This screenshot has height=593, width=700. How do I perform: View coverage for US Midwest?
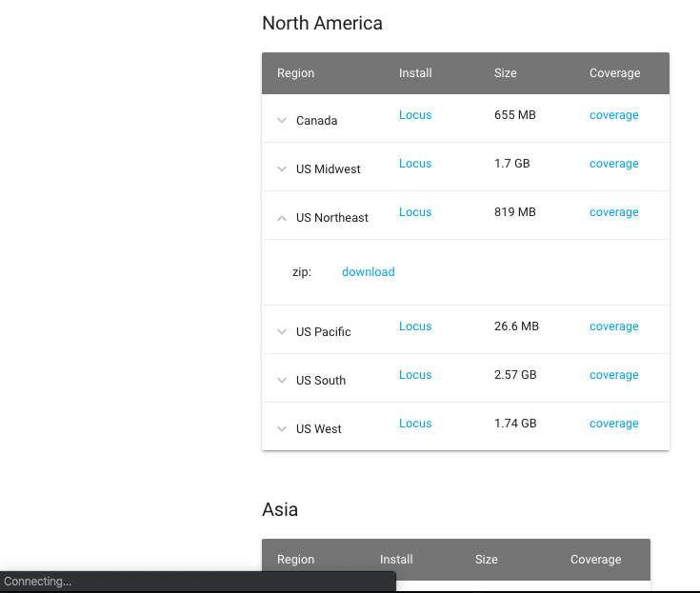pyautogui.click(x=613, y=164)
